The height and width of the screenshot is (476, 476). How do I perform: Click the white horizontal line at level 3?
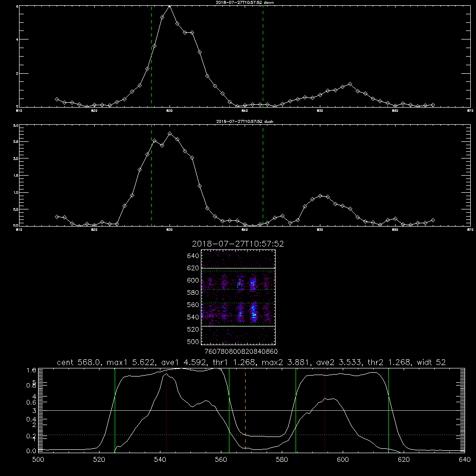pyautogui.click(x=251, y=410)
